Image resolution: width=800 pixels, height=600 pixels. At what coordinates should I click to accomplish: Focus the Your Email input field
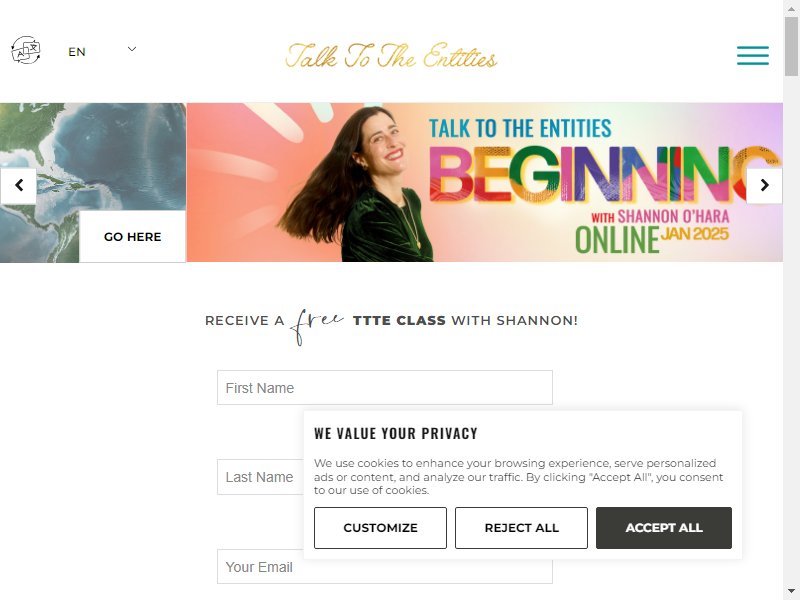(x=385, y=567)
